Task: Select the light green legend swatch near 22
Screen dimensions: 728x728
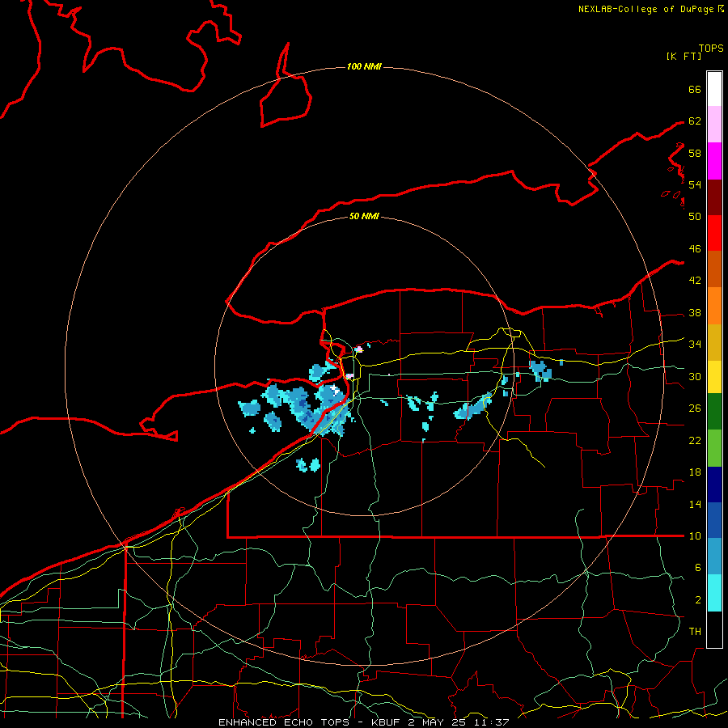Action: coord(714,448)
